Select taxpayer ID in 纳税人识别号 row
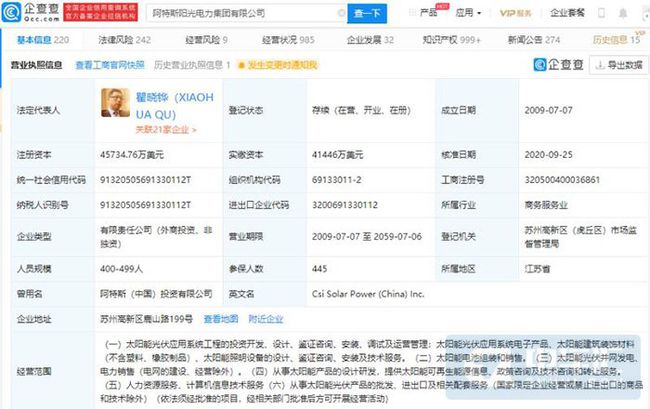 pyautogui.click(x=146, y=205)
